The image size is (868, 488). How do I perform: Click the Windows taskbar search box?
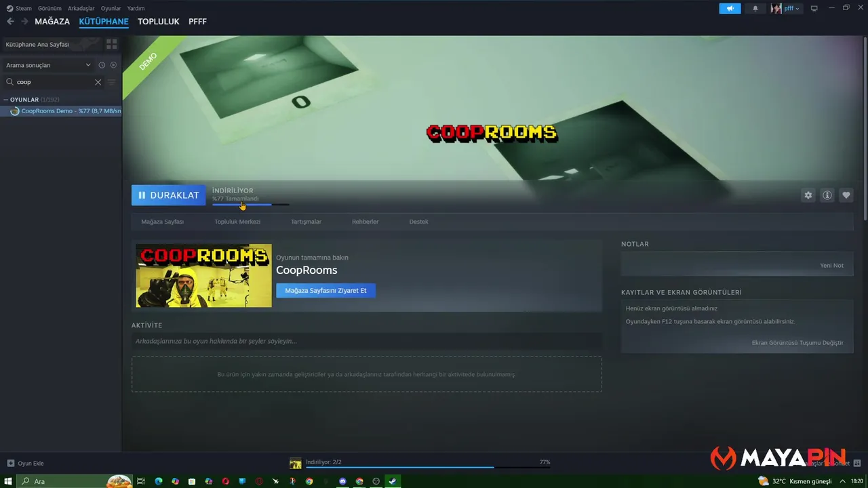[75, 481]
